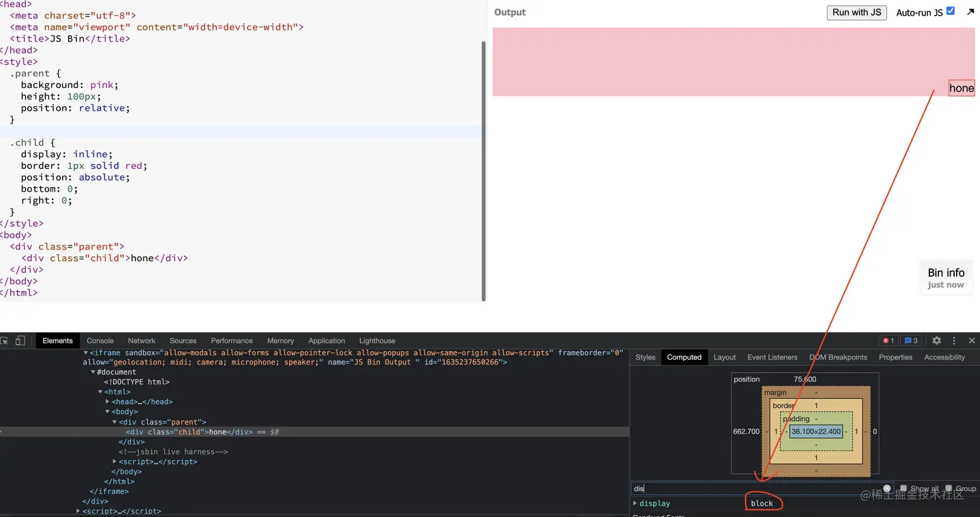Open the Memory tab
980x517 pixels.
(x=281, y=341)
